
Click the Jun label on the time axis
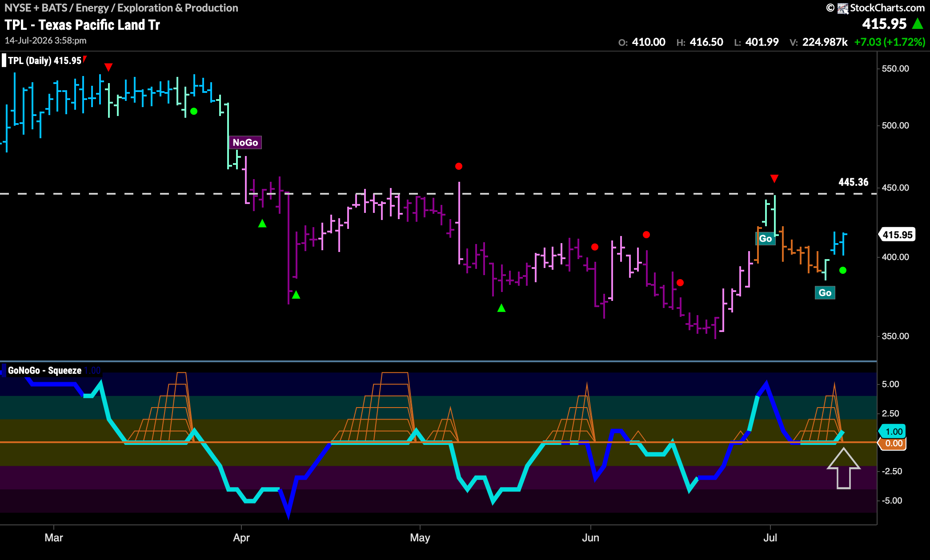[x=590, y=538]
